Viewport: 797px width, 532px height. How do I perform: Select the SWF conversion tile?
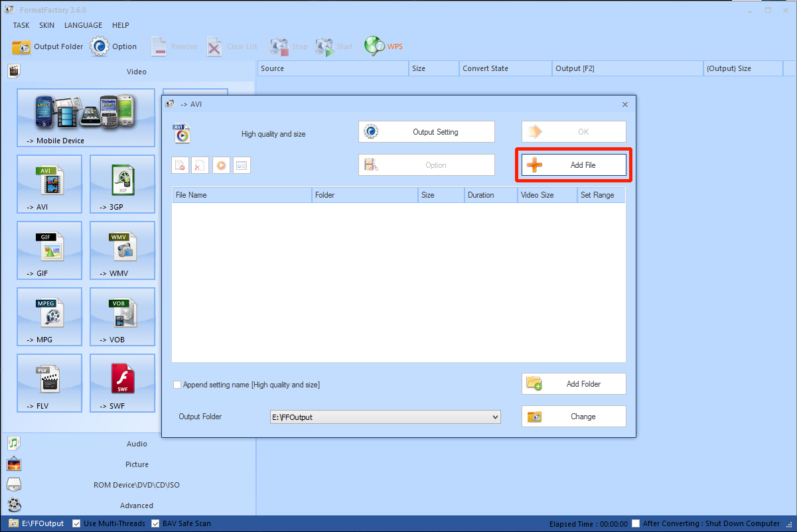[x=122, y=383]
